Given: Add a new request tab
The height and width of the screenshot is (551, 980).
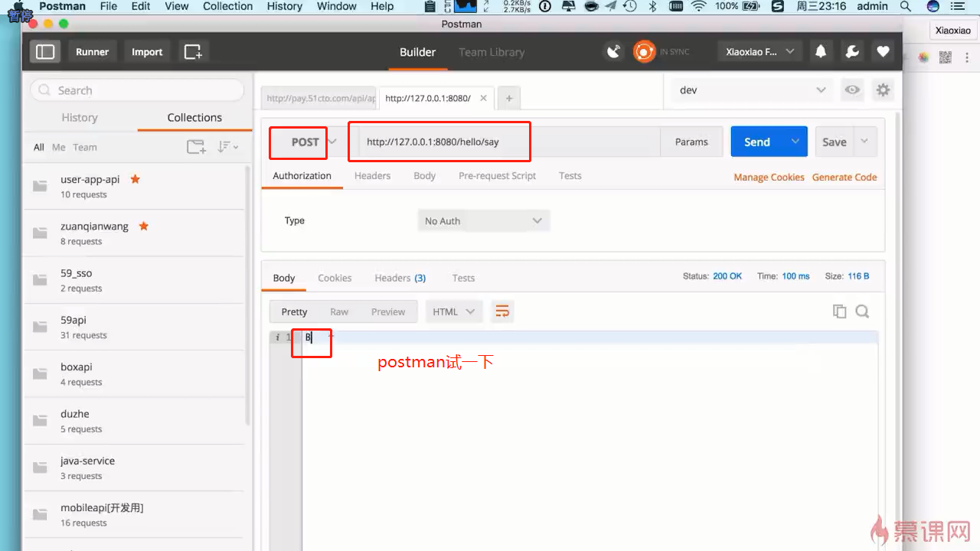Looking at the screenshot, I should [x=508, y=98].
